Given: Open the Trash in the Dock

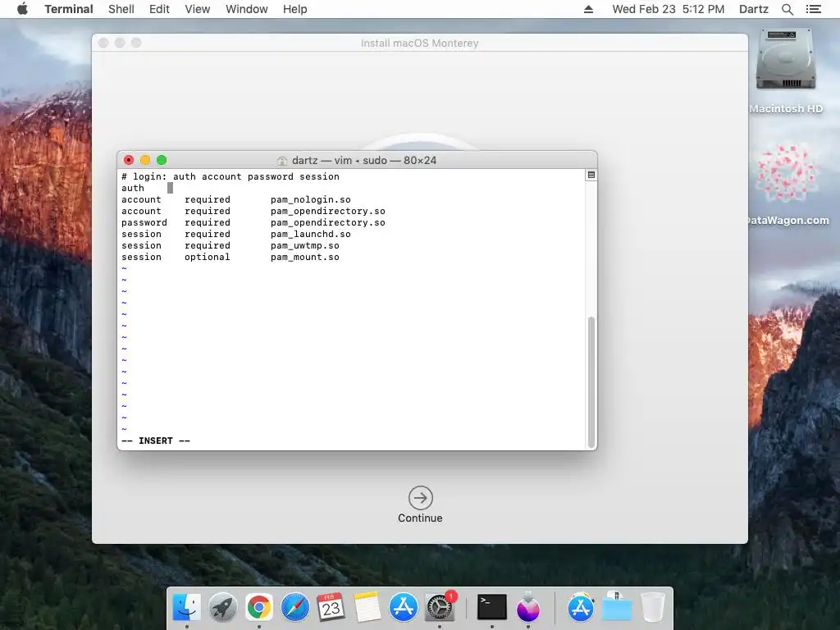Looking at the screenshot, I should point(653,608).
